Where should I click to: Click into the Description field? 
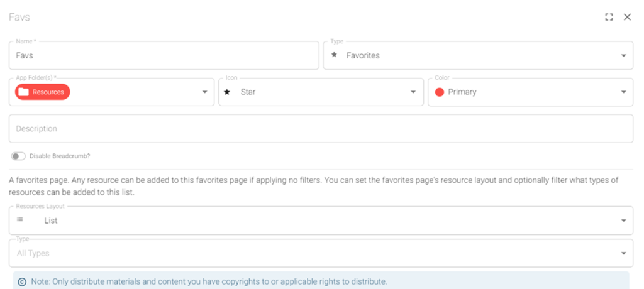pyautogui.click(x=321, y=129)
